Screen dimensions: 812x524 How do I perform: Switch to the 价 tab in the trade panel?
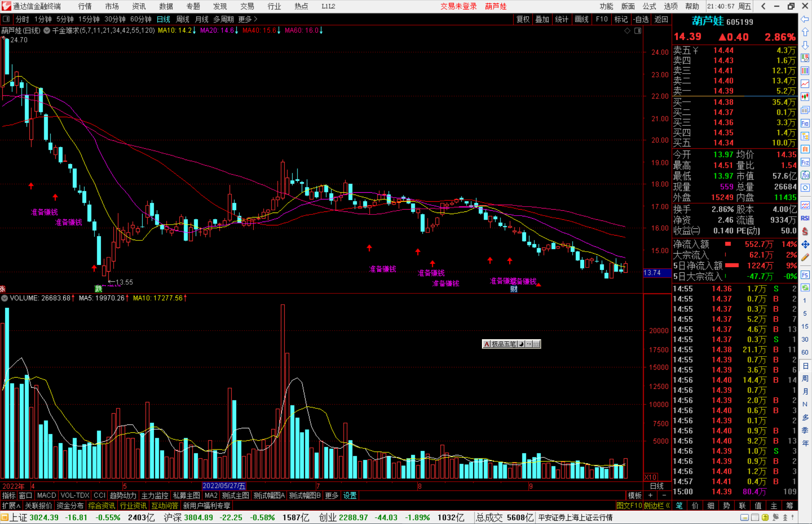tap(695, 506)
